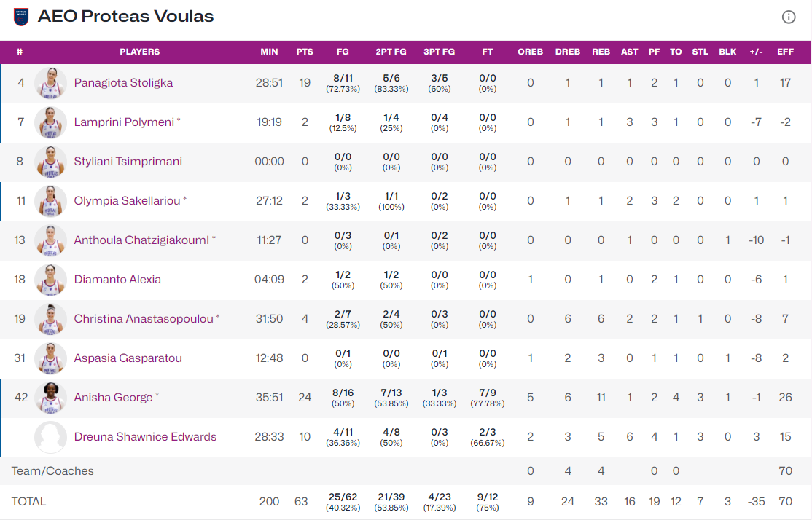
Task: Open Anthoula Chatzigiakouml player link
Action: 141,240
